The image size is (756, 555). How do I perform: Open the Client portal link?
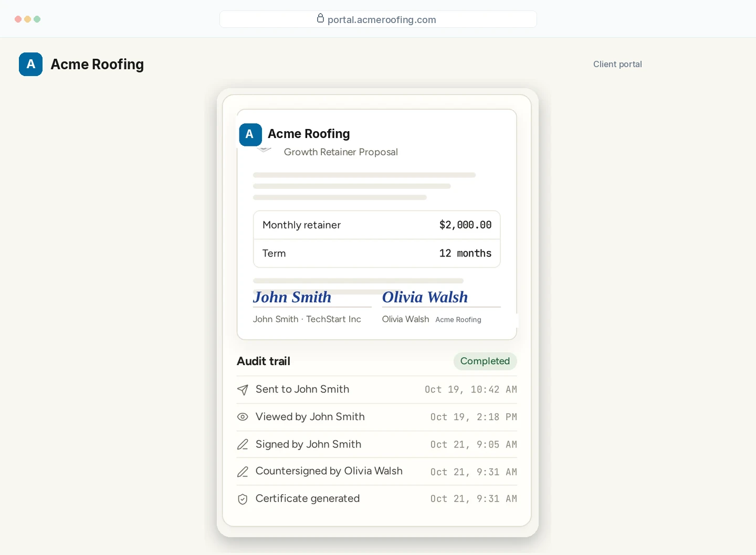(x=617, y=64)
